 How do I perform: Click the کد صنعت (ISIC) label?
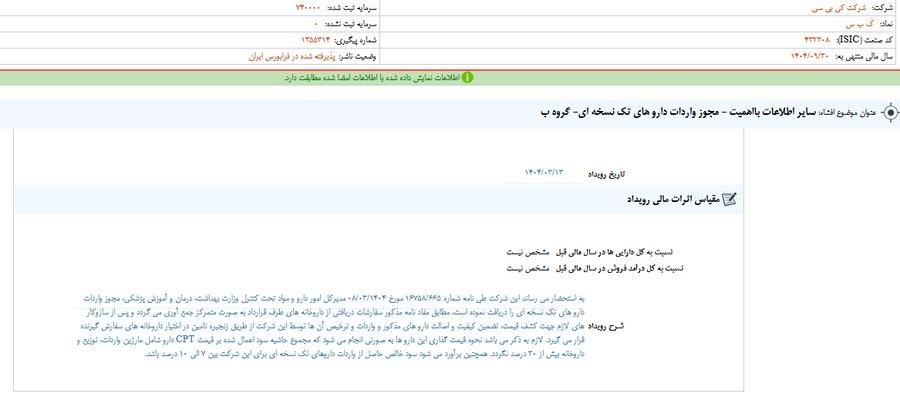click(x=865, y=40)
